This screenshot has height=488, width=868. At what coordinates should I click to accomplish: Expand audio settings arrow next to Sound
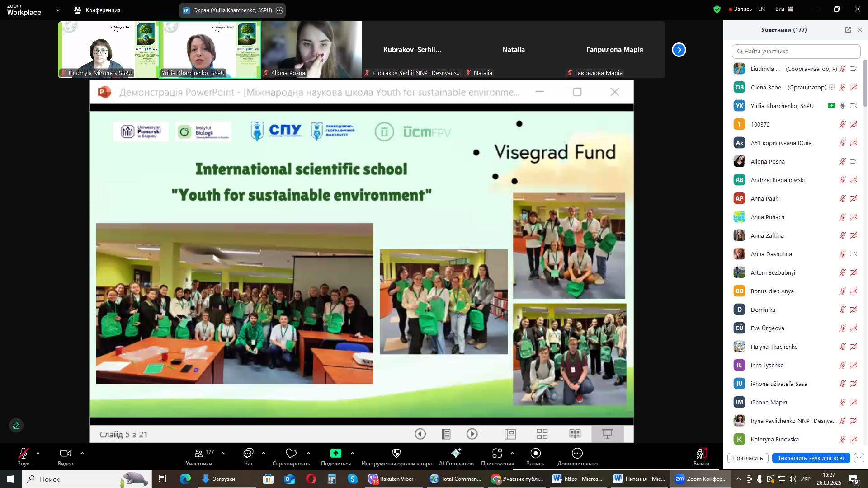pyautogui.click(x=38, y=453)
